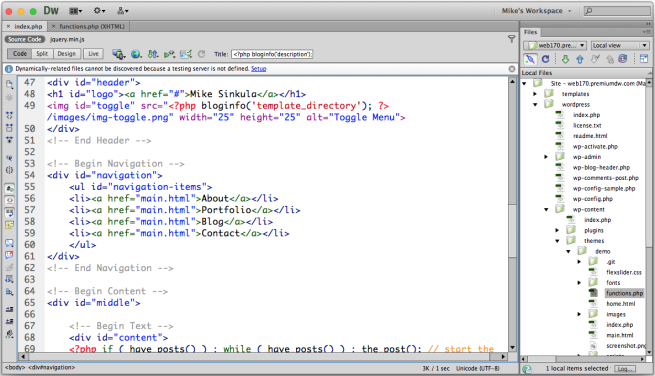Click the balance braces icon
Viewport: 655px width, 376px height.
[9, 170]
